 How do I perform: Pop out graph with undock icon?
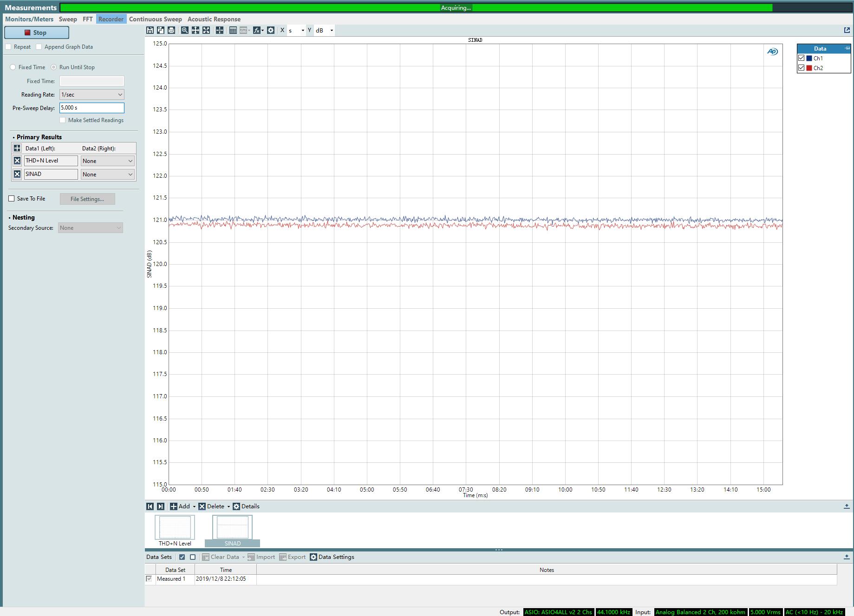(x=847, y=30)
